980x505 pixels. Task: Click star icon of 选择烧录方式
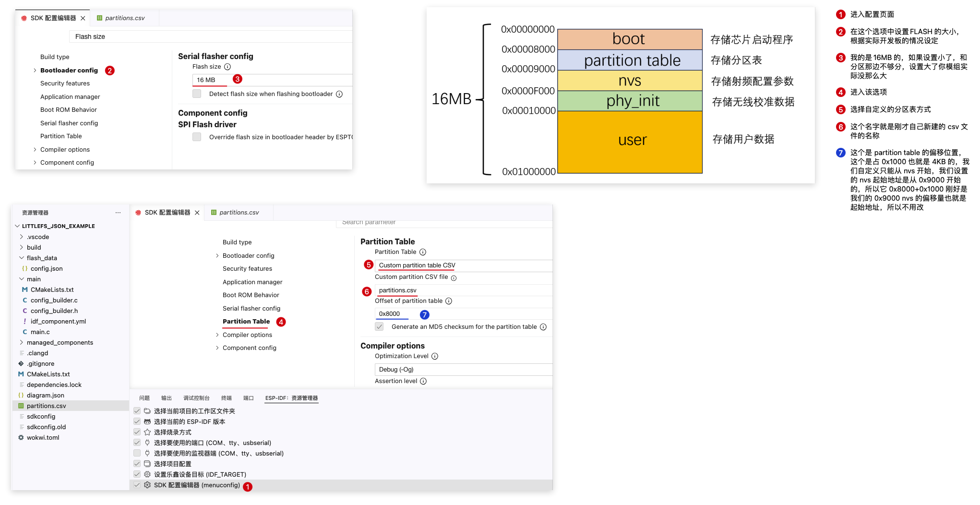[147, 432]
